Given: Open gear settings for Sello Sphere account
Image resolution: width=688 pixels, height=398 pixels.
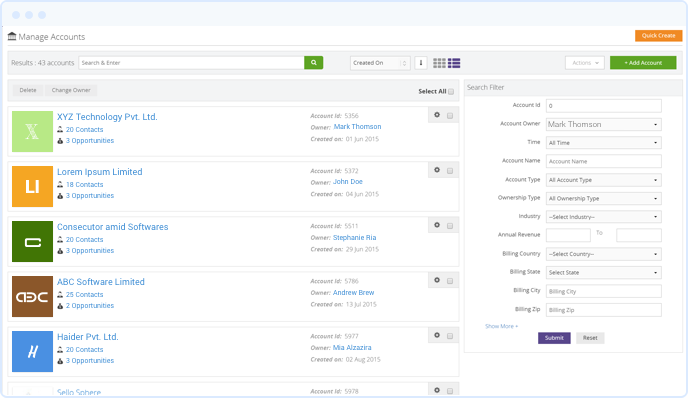Looking at the screenshot, I should [x=437, y=390].
